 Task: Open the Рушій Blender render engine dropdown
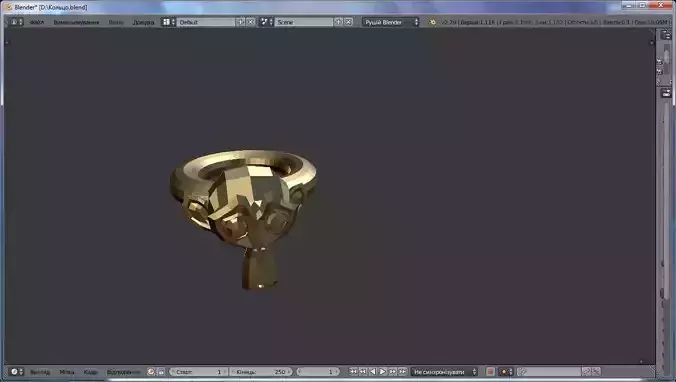(x=391, y=22)
